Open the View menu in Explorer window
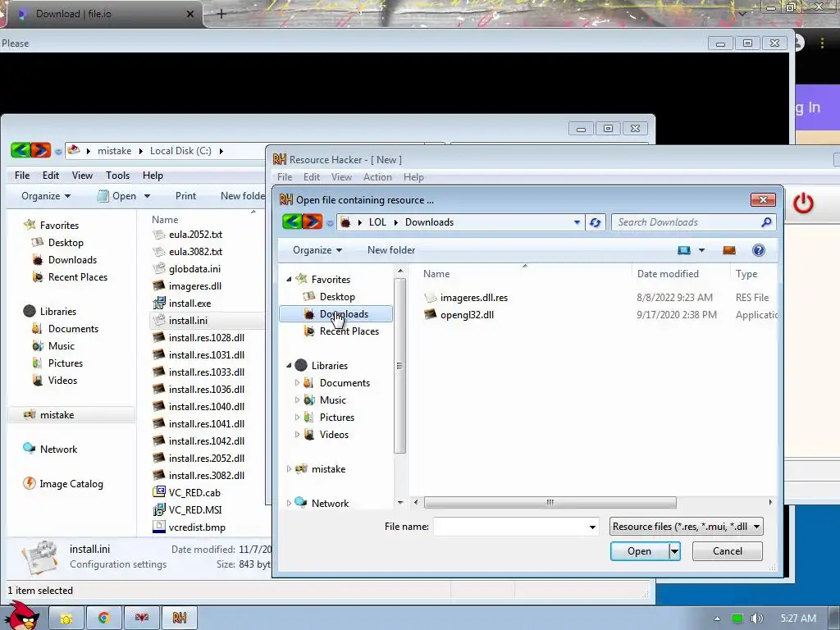Screen dimensions: 840x630 (x=83, y=176)
